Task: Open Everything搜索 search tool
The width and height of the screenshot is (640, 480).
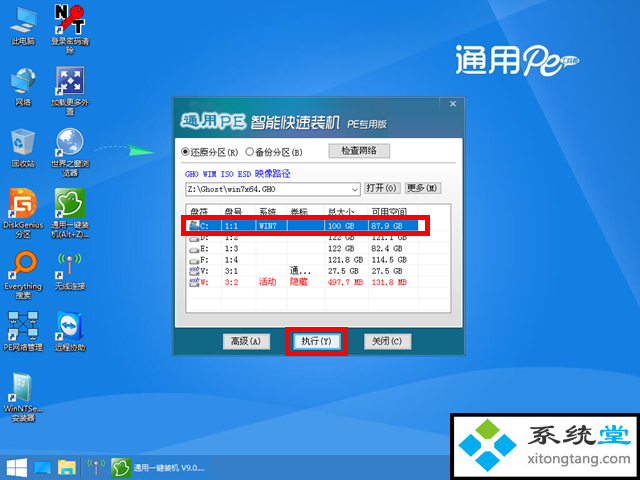Action: click(23, 274)
